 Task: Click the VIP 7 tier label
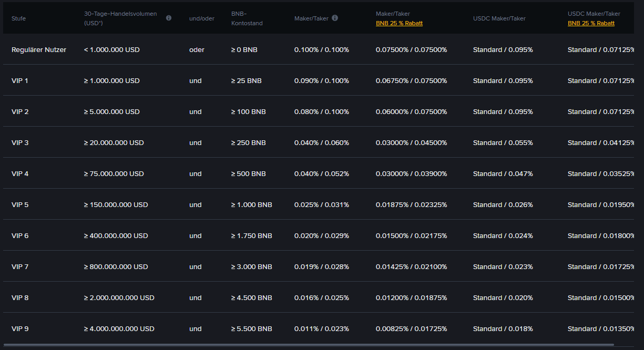pyautogui.click(x=19, y=266)
